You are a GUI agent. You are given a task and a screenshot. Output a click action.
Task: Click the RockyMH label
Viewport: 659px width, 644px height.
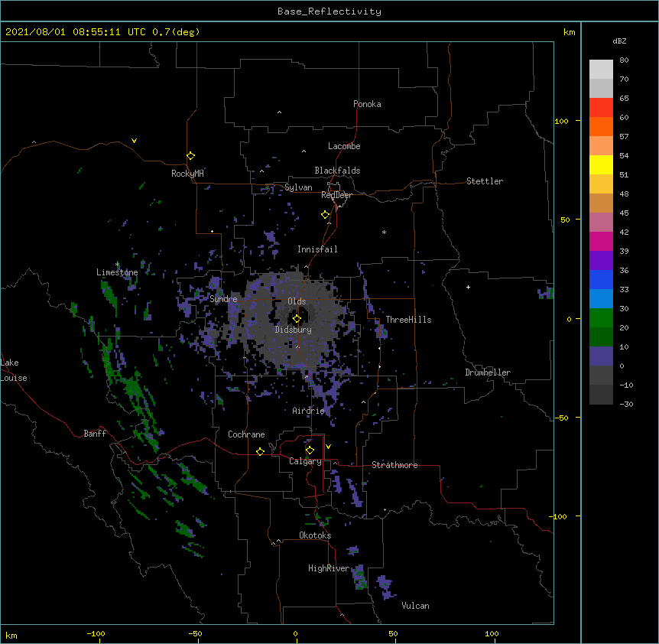(187, 174)
